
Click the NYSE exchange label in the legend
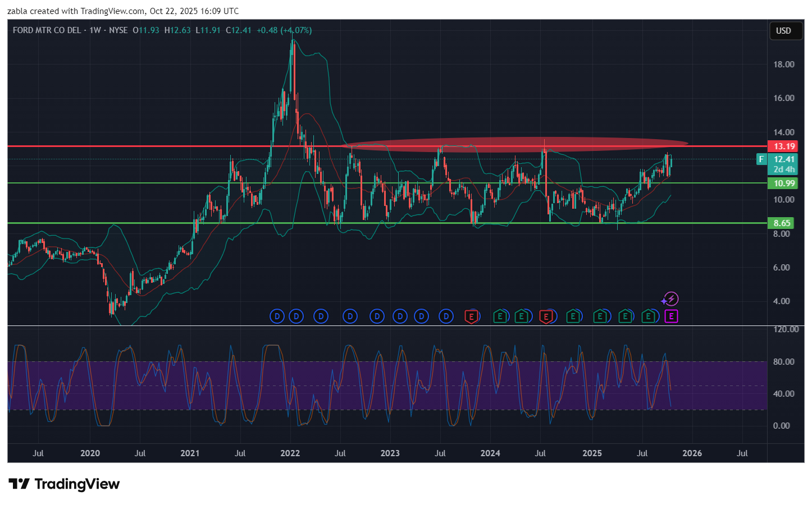(118, 30)
